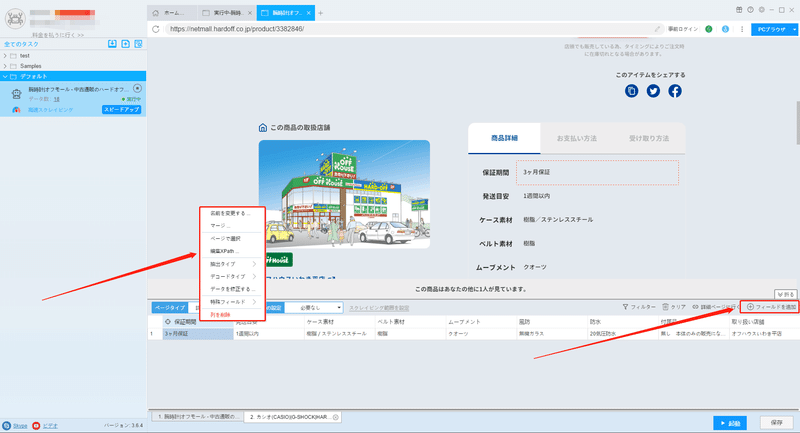Open the お支払い方法 tab
Image resolution: width=800 pixels, height=433 pixels.
tap(577, 138)
